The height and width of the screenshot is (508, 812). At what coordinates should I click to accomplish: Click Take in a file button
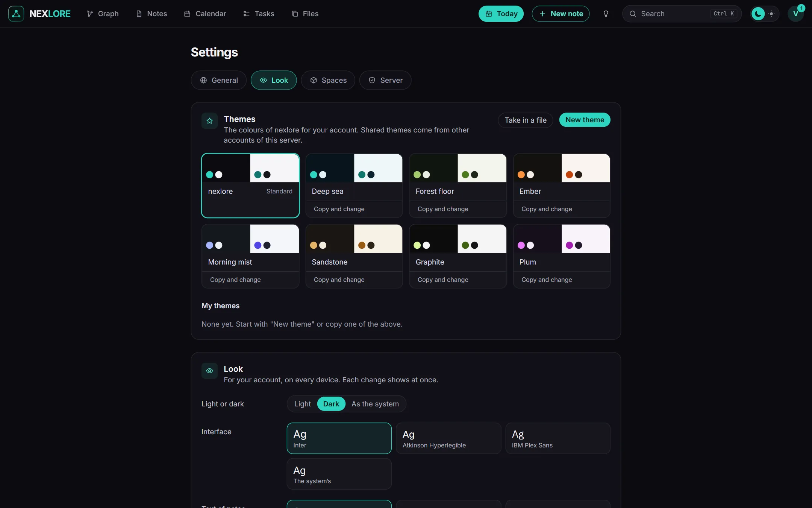click(525, 120)
